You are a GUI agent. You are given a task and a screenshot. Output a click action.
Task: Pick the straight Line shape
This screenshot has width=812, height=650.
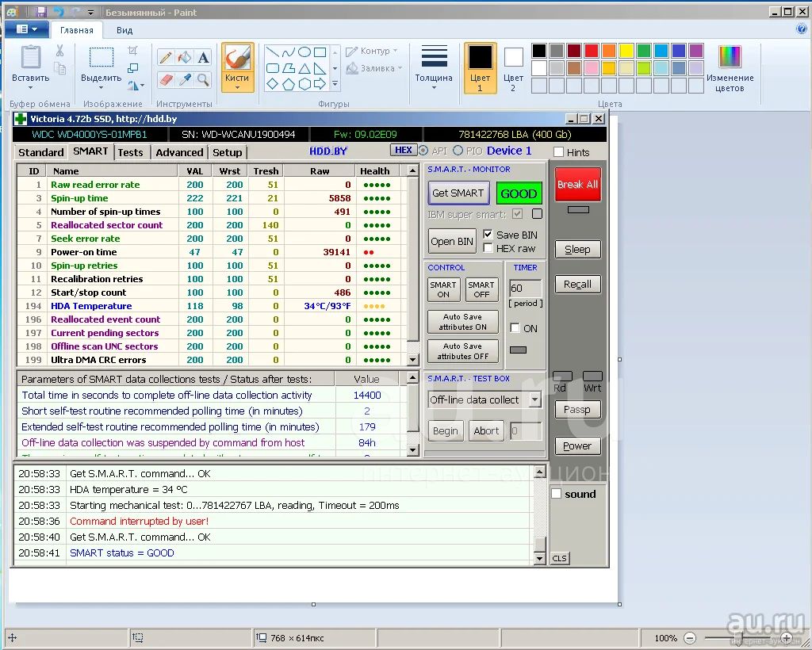pyautogui.click(x=273, y=52)
